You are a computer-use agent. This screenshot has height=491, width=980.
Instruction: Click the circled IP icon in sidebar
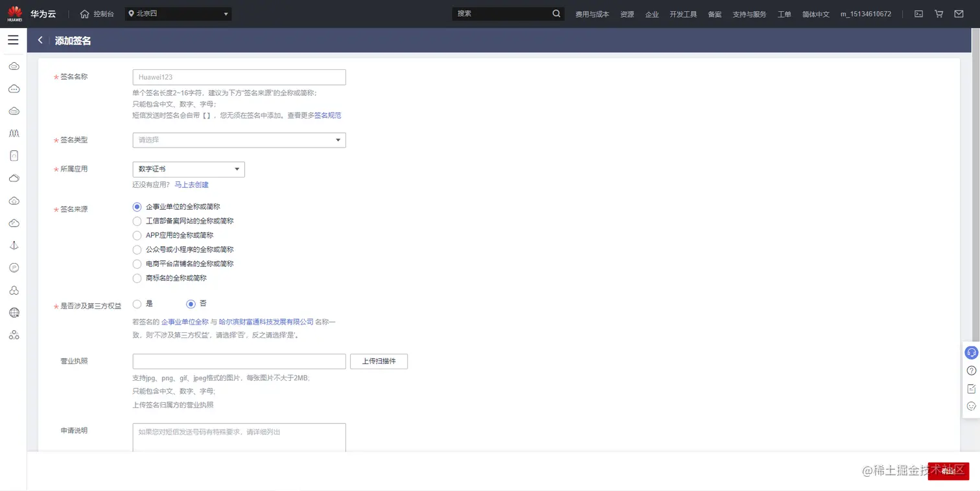(x=14, y=268)
